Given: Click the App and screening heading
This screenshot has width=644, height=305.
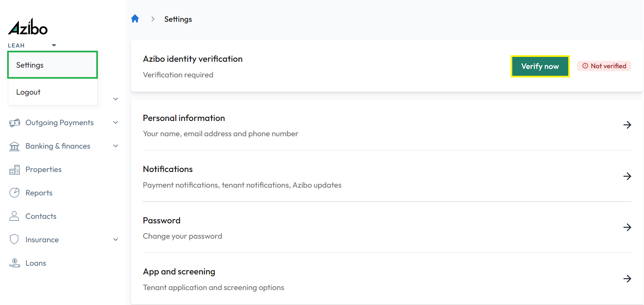Looking at the screenshot, I should (179, 272).
